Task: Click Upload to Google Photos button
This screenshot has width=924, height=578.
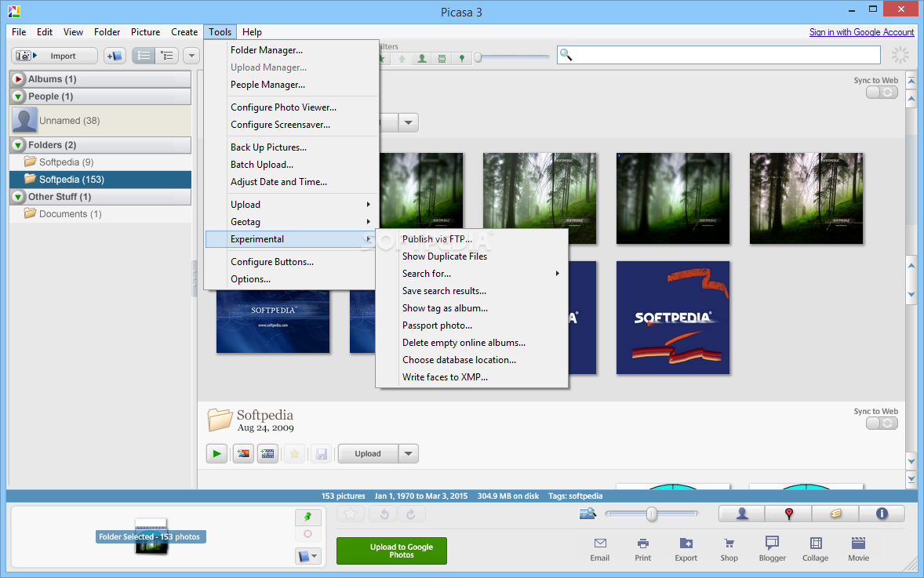Action: [x=391, y=551]
